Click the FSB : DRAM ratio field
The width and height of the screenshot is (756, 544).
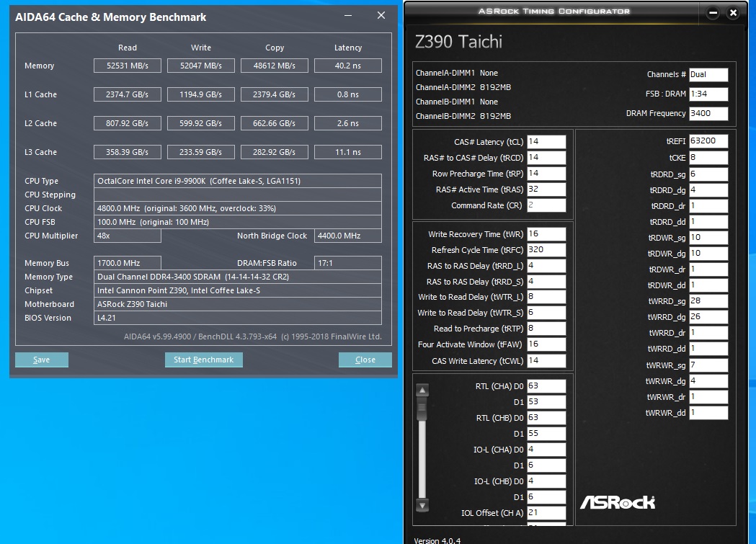(x=708, y=94)
